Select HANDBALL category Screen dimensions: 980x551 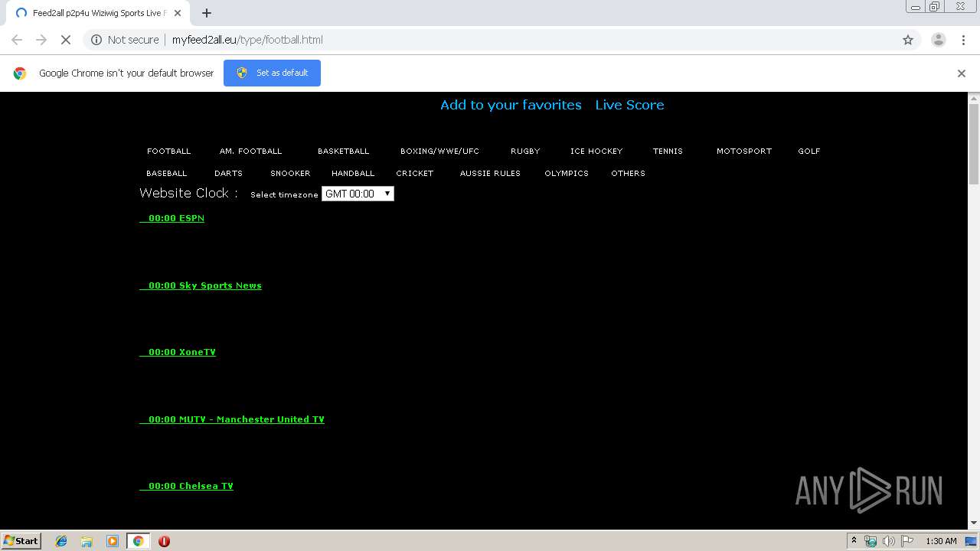click(353, 173)
